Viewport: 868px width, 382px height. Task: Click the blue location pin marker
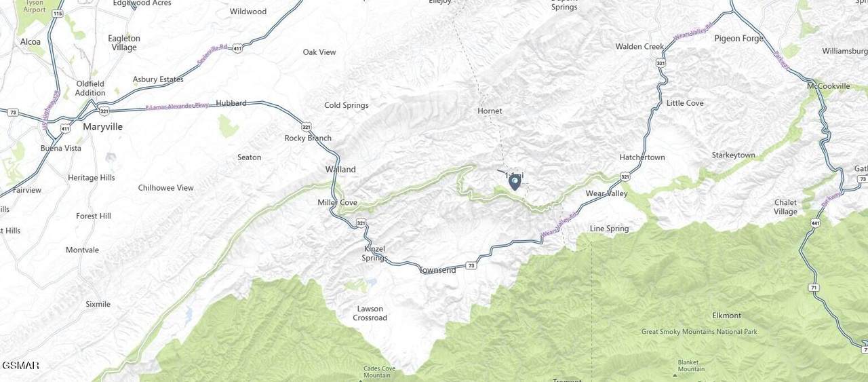(x=515, y=182)
